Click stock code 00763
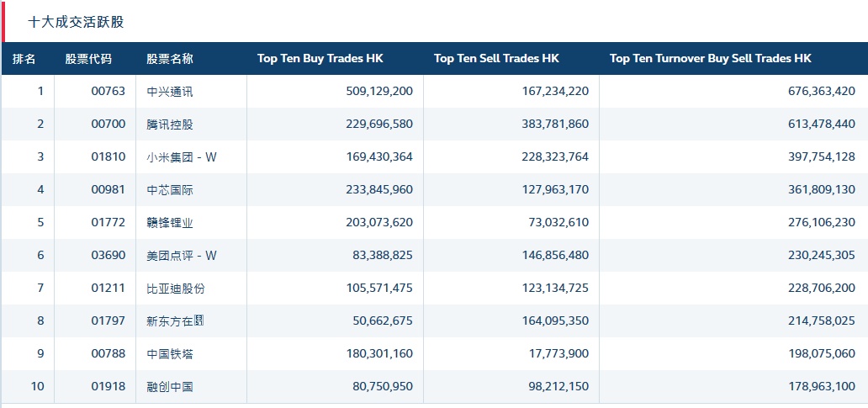The width and height of the screenshot is (868, 408). point(108,92)
